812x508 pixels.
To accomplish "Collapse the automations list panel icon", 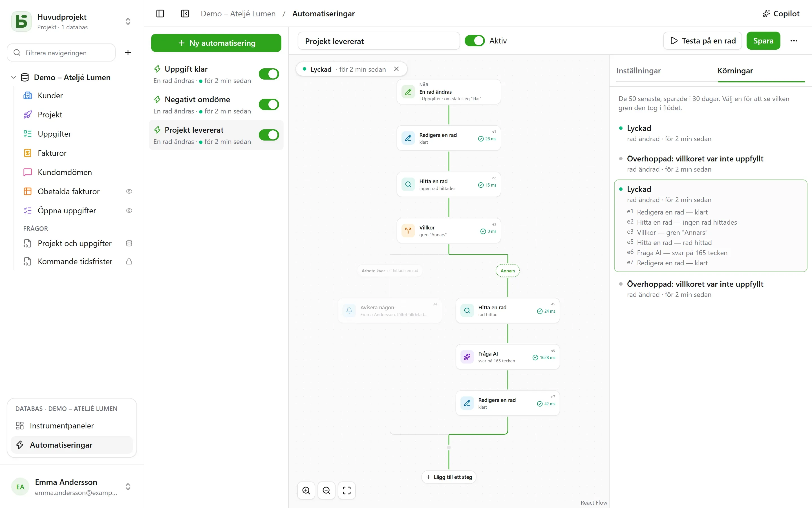I will point(185,14).
